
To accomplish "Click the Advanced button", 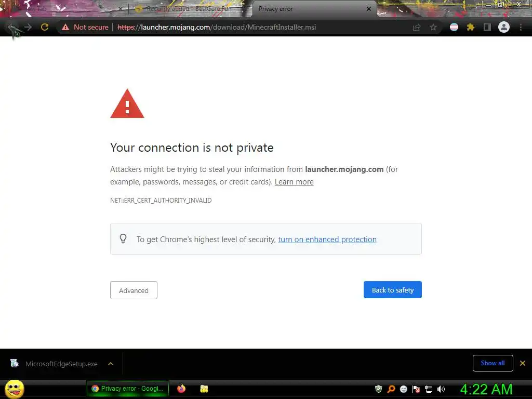I will (x=134, y=290).
